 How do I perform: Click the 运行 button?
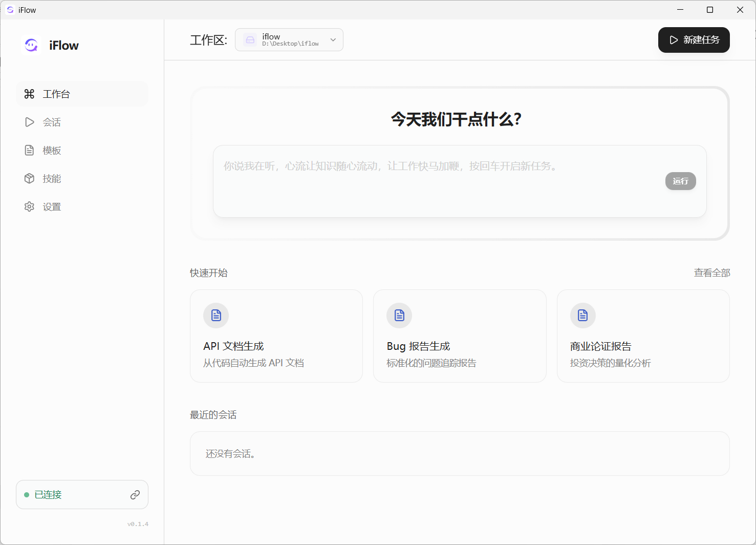[x=680, y=181]
